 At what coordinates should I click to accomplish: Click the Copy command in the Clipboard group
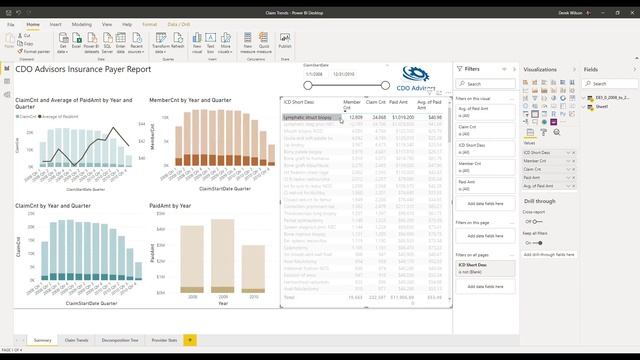tap(25, 43)
